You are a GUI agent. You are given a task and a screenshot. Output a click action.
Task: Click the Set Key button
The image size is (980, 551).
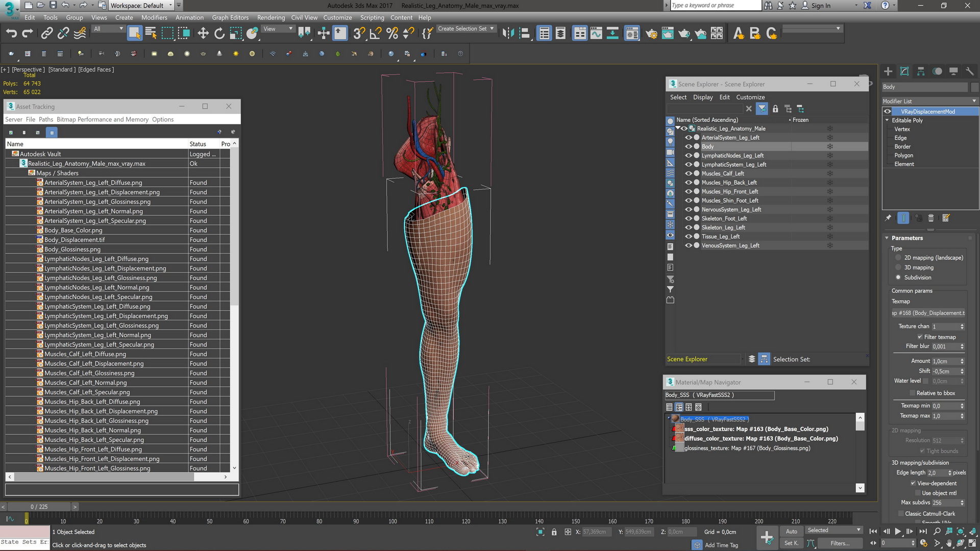tap(792, 543)
